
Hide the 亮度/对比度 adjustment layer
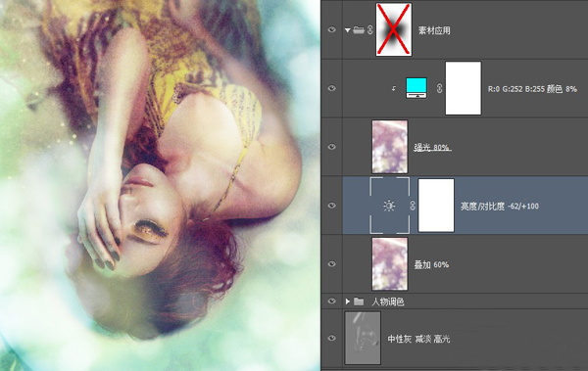331,206
